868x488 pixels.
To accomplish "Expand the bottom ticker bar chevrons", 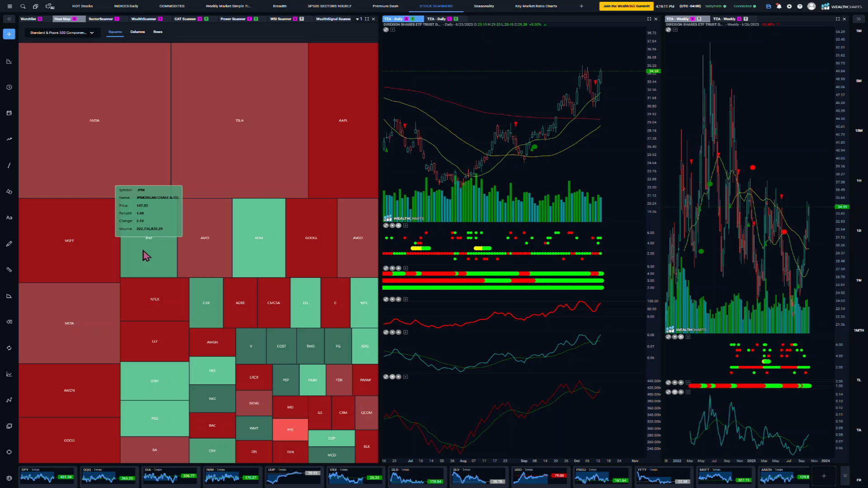I will pos(845,476).
